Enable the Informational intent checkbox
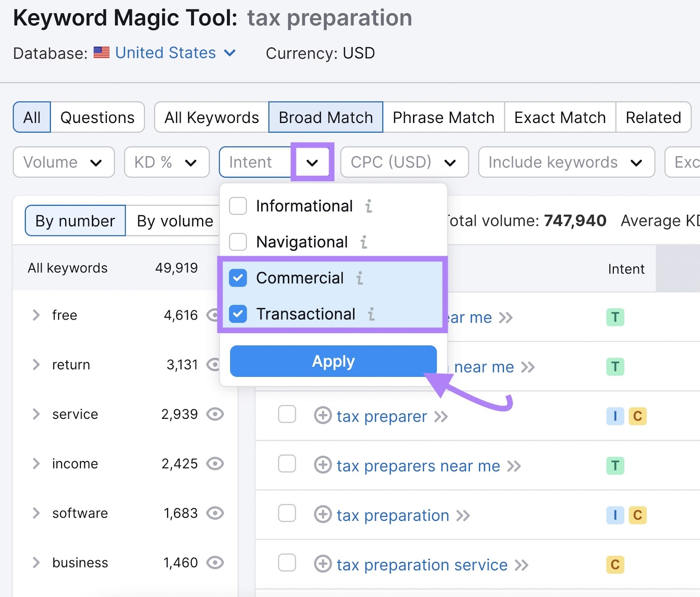Screen dimensions: 700x597 point(238,206)
